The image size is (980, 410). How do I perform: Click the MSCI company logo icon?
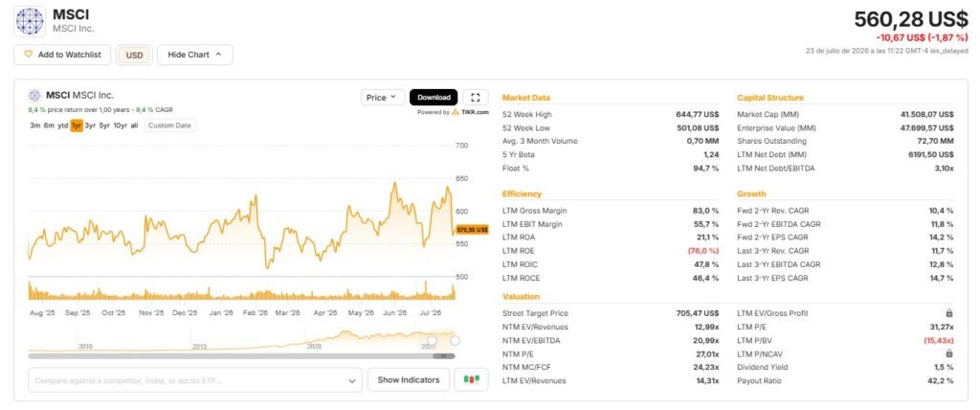click(30, 21)
